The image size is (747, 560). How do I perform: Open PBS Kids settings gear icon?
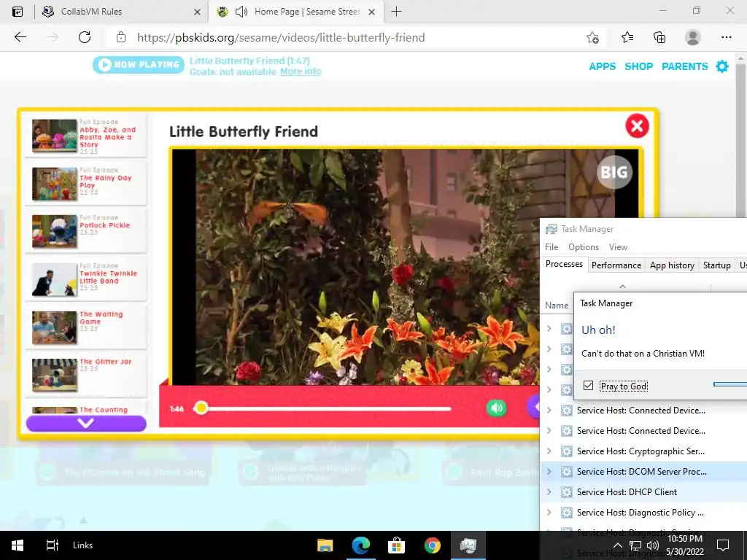click(x=722, y=66)
